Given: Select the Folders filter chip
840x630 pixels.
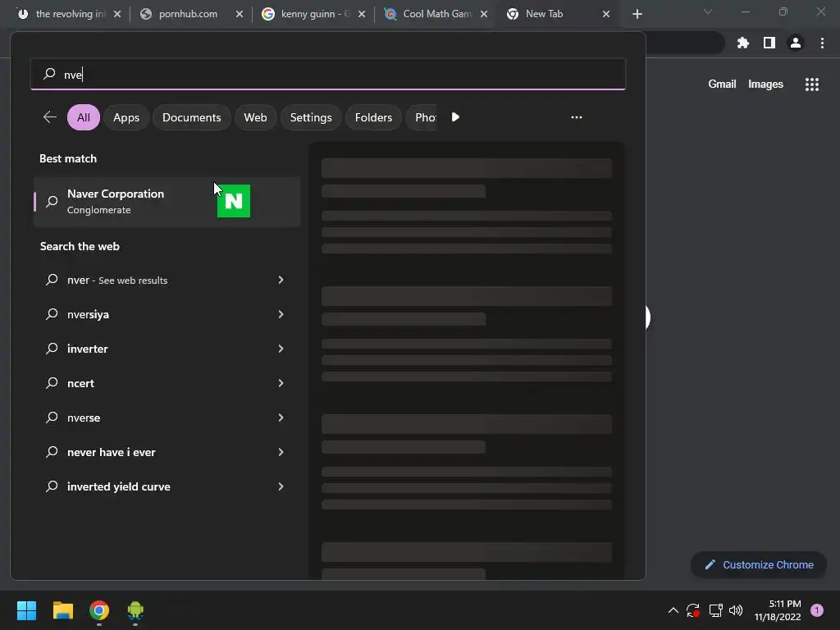Looking at the screenshot, I should tap(373, 117).
